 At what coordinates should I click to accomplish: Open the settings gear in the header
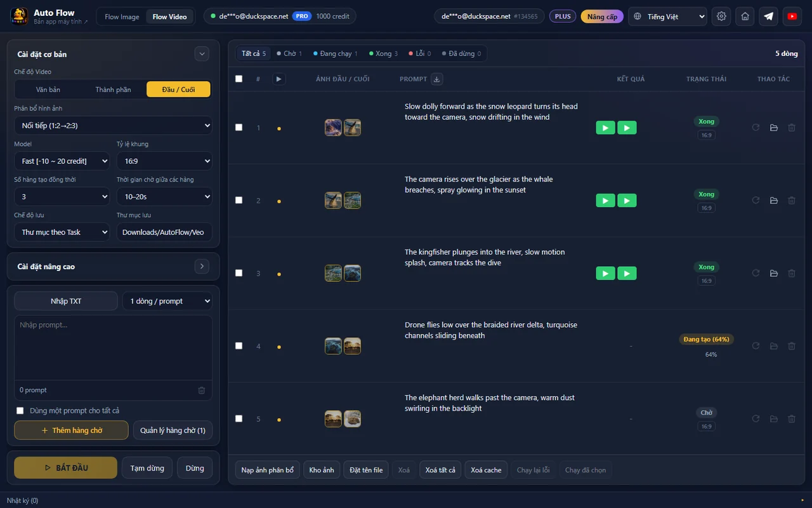tap(721, 17)
